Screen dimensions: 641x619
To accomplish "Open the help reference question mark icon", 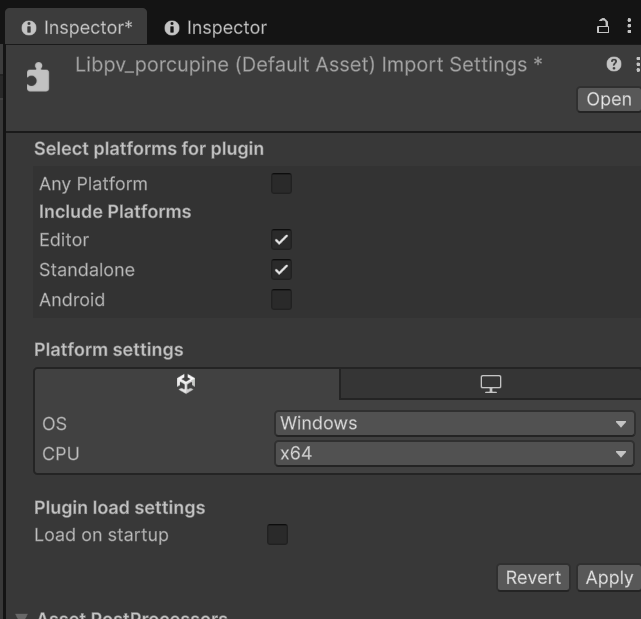I will tap(614, 64).
